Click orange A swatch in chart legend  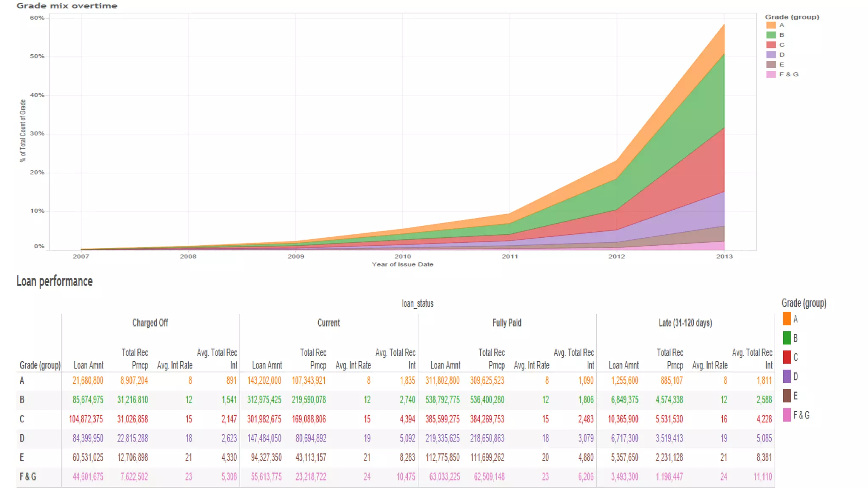click(x=771, y=25)
